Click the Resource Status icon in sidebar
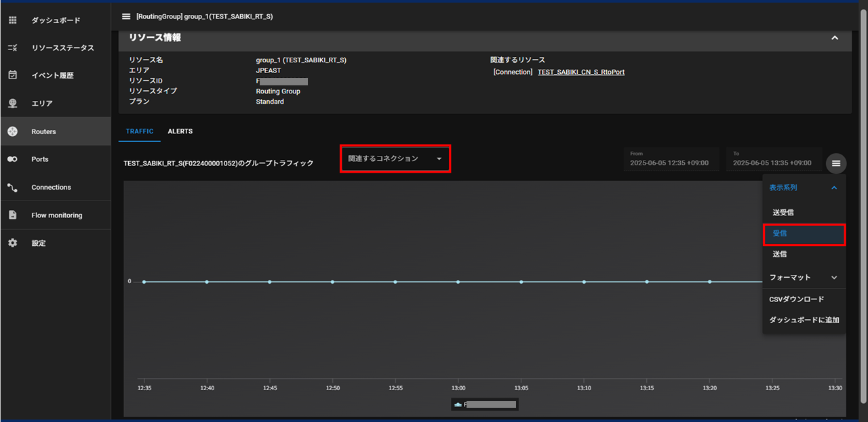Screen dimensions: 868x422 [12, 48]
